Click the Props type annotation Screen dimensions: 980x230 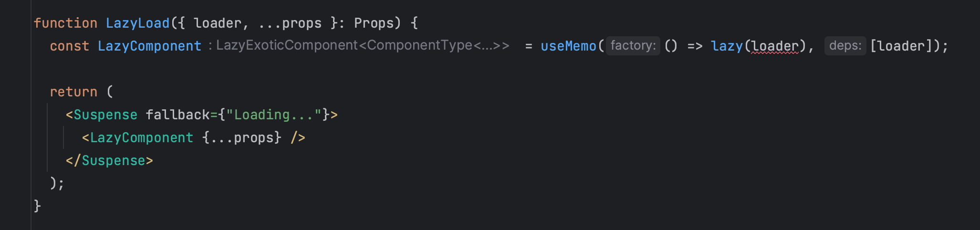[374, 23]
